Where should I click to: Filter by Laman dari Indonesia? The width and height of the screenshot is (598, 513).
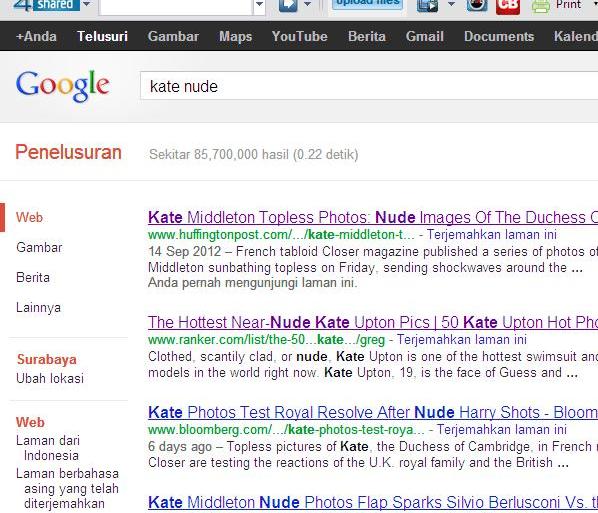tap(48, 448)
